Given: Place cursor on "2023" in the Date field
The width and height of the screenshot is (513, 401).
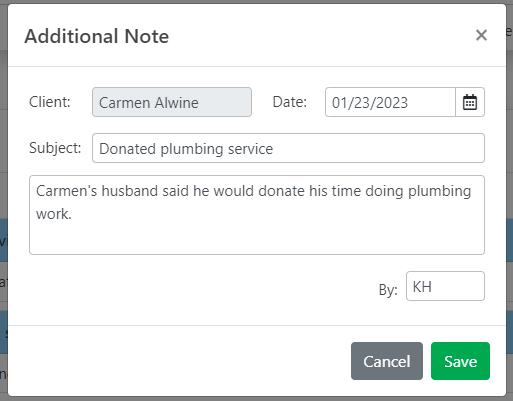Looking at the screenshot, I should click(x=390, y=103).
